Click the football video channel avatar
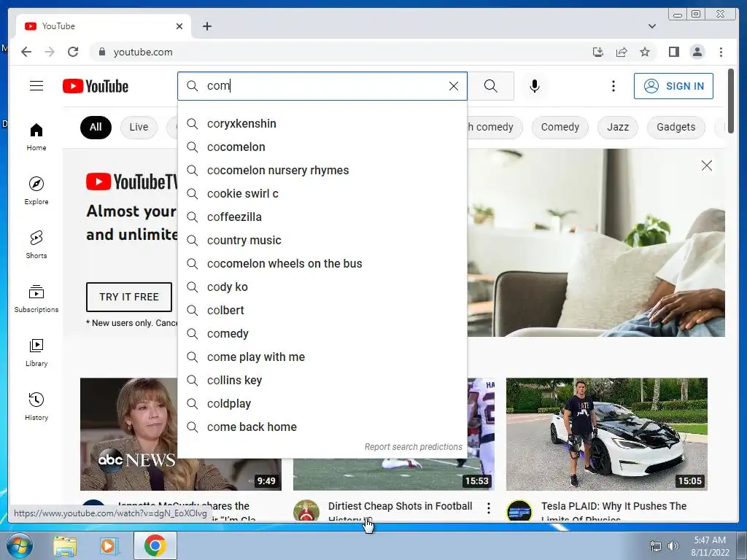The image size is (747, 560). click(x=306, y=511)
